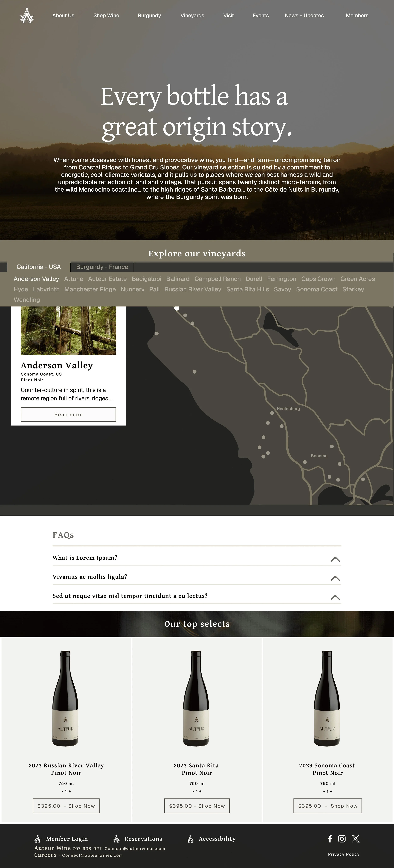Select the Attune vineyard
This screenshot has height=868, width=394.
click(x=73, y=279)
